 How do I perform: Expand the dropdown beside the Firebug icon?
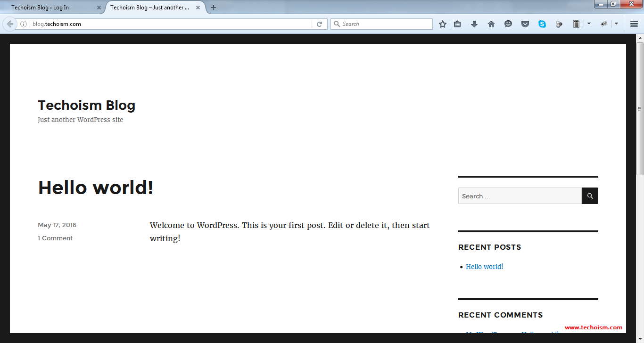click(616, 24)
